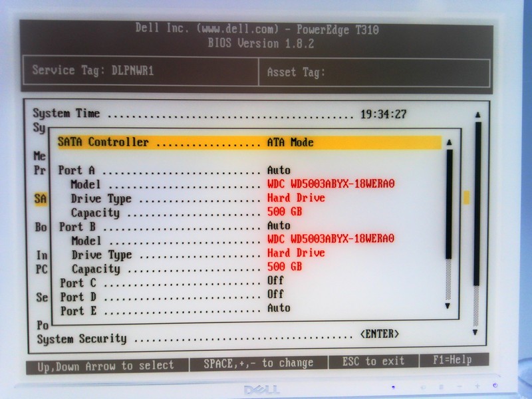This screenshot has width=532, height=399.
Task: Select the SATA Controller ATA Mode row
Action: [249, 142]
